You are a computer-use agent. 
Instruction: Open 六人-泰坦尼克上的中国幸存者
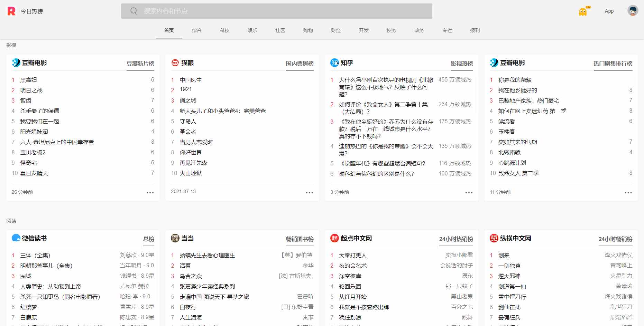coord(57,142)
